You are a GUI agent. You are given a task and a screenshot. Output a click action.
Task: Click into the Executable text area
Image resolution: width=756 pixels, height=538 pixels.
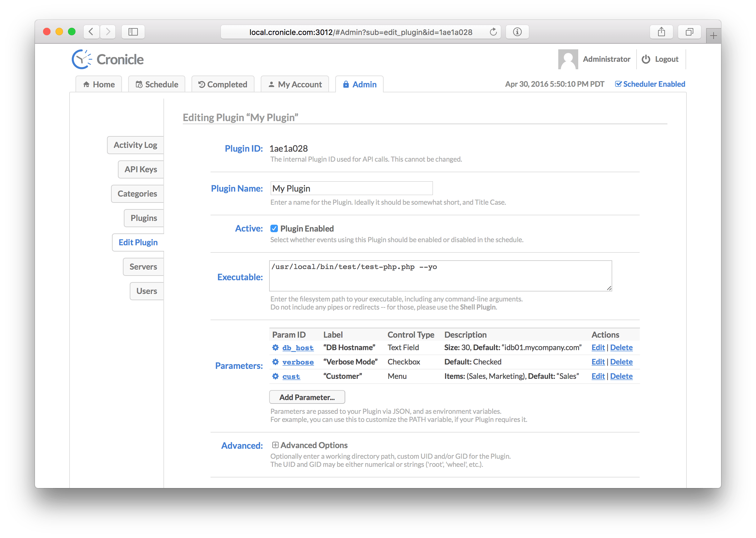[441, 276]
